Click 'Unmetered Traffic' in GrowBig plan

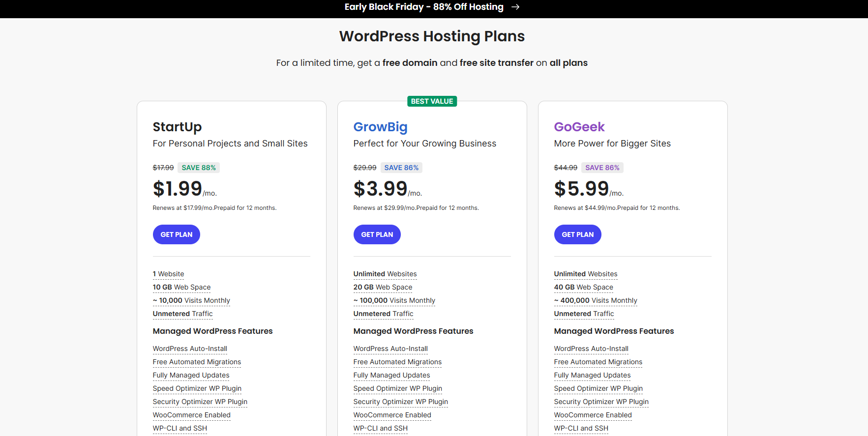pyautogui.click(x=384, y=314)
